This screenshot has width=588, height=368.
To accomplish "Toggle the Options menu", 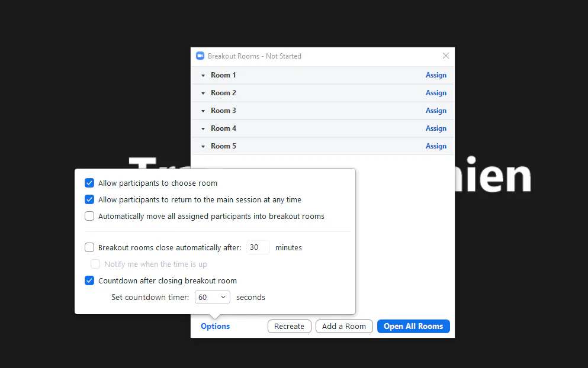I will click(216, 327).
